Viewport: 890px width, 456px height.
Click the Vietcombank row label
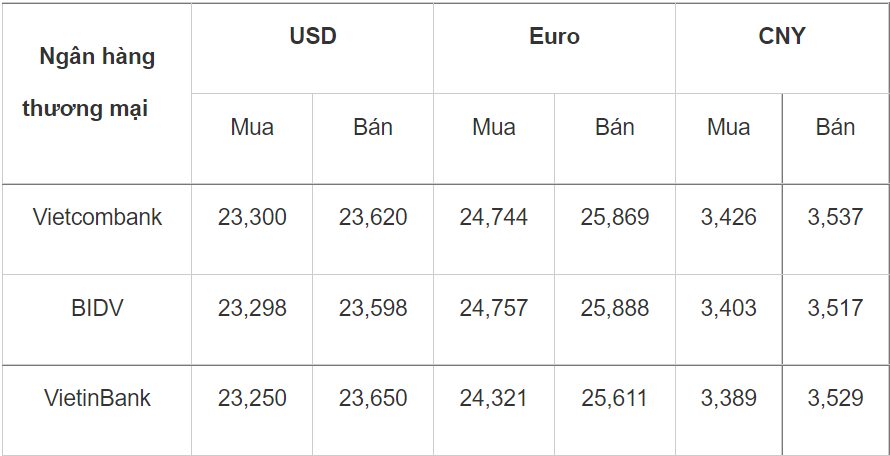click(97, 217)
